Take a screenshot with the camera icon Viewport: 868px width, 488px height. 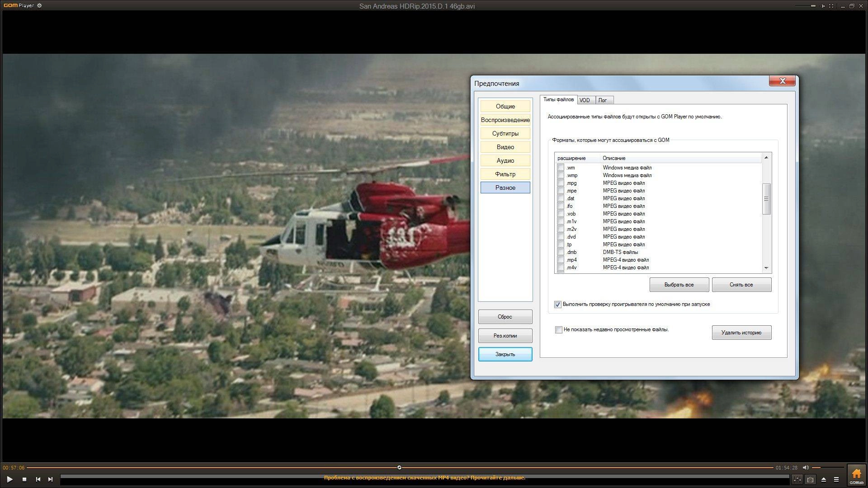pyautogui.click(x=810, y=479)
